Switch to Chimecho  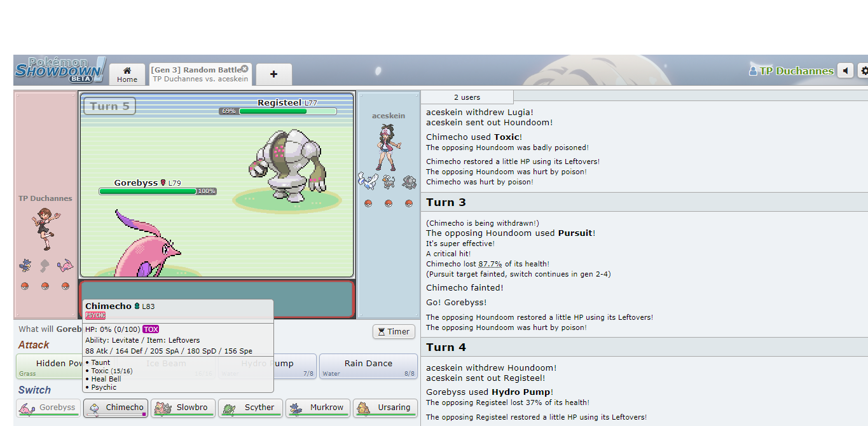116,408
